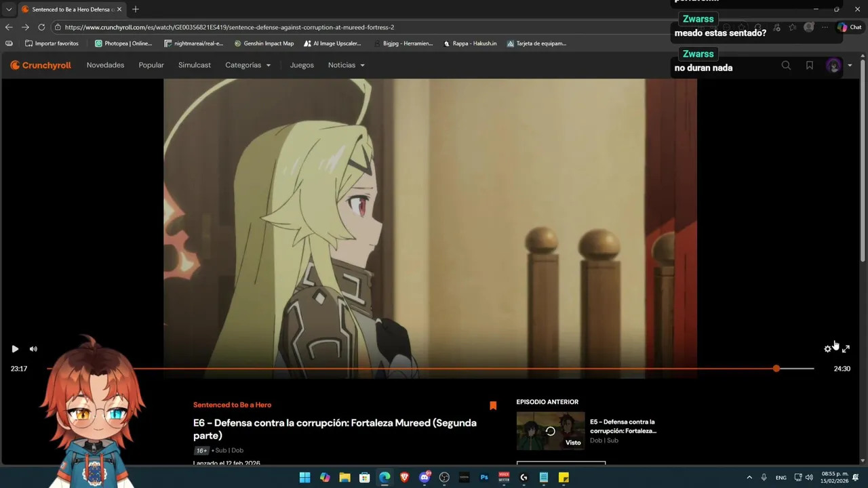Select the Sentenced to Be a Hero tab

pyautogui.click(x=71, y=9)
